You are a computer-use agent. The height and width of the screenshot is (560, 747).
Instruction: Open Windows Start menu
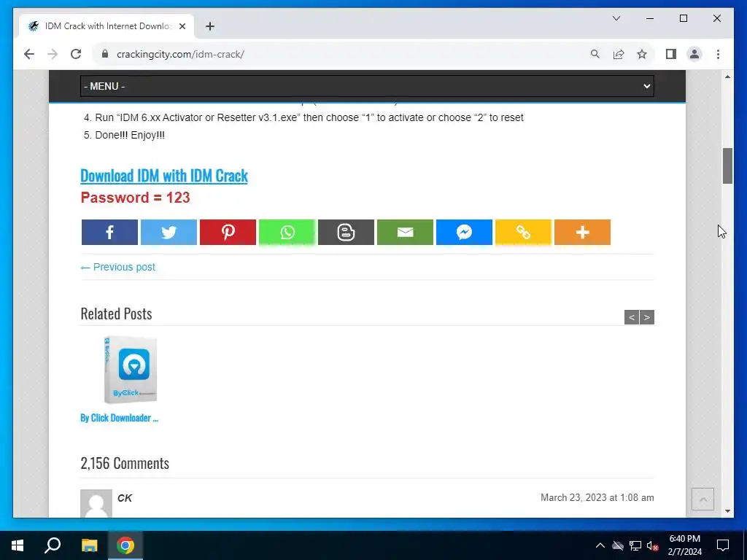pos(18,545)
